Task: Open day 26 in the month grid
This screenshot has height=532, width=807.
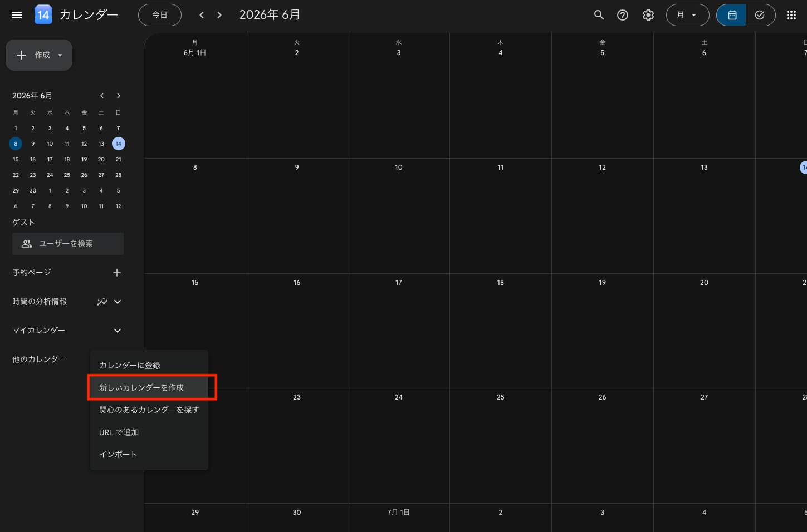Action: [x=603, y=397]
